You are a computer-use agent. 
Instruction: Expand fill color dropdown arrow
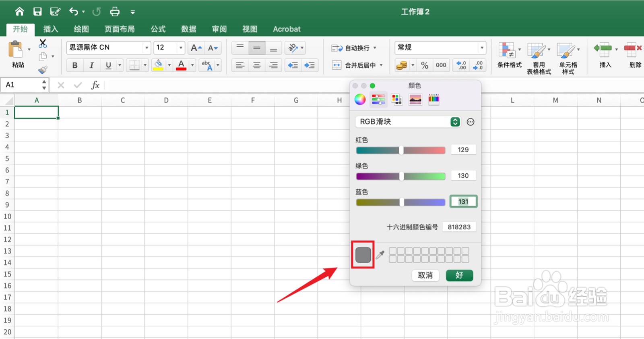tap(169, 65)
